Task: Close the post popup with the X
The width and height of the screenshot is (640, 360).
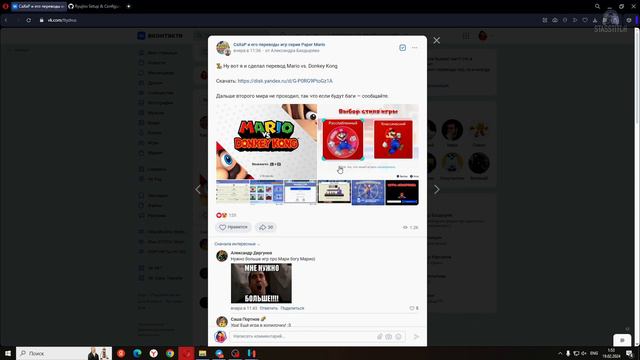Action: click(x=436, y=40)
